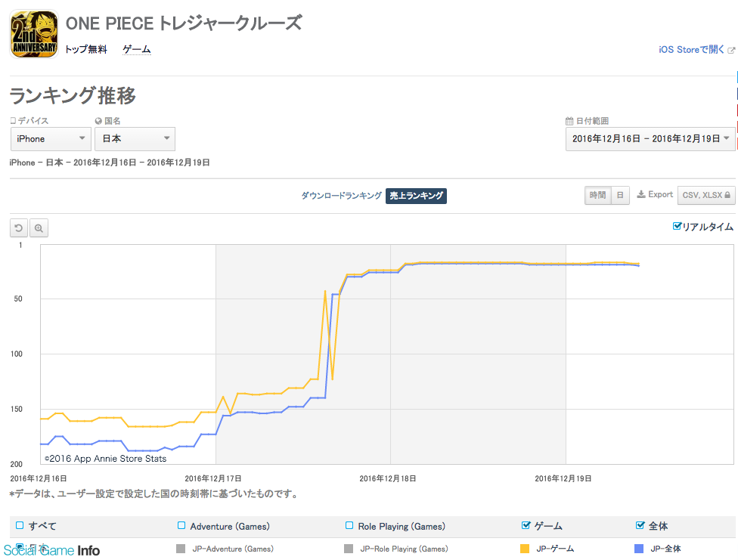The height and width of the screenshot is (560, 738).
Task: Click the 2016年12月18日 axis label
Action: click(x=388, y=478)
